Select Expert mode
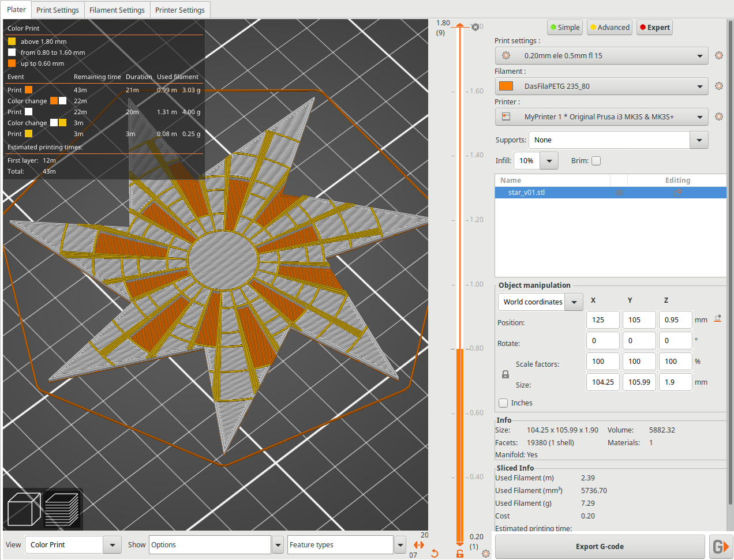The image size is (734, 560). click(x=654, y=27)
